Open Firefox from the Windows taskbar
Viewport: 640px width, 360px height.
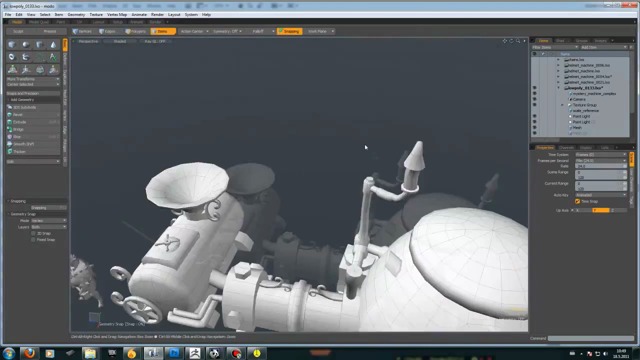[x=29, y=353]
